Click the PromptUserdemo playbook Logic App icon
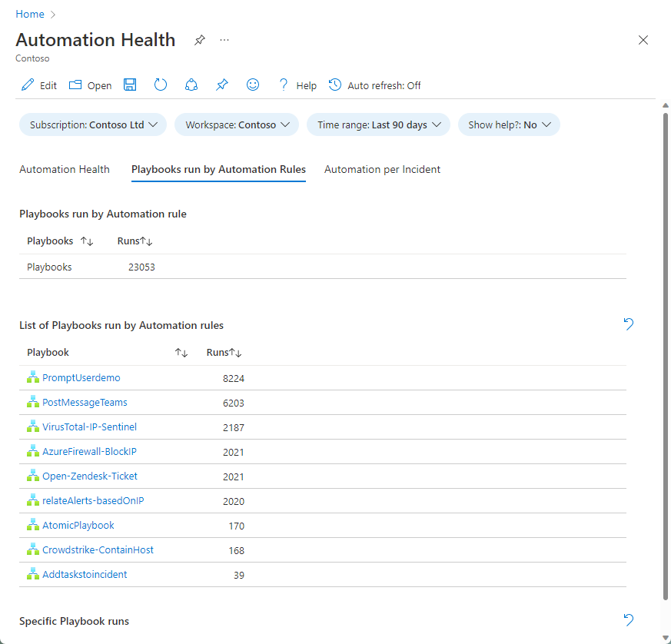 click(x=32, y=377)
